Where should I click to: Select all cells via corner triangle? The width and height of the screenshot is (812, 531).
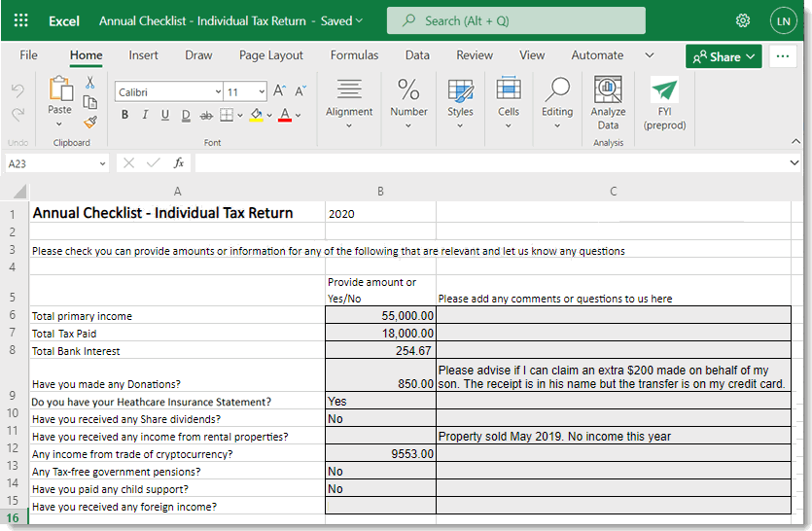19,192
